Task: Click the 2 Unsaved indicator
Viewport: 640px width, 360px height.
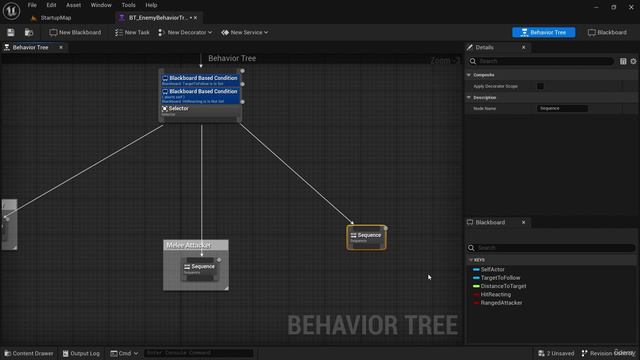Action: click(556, 353)
